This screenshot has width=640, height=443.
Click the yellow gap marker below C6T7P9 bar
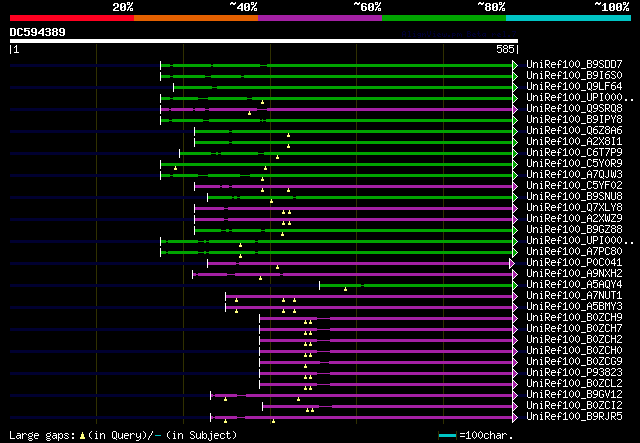(x=278, y=157)
